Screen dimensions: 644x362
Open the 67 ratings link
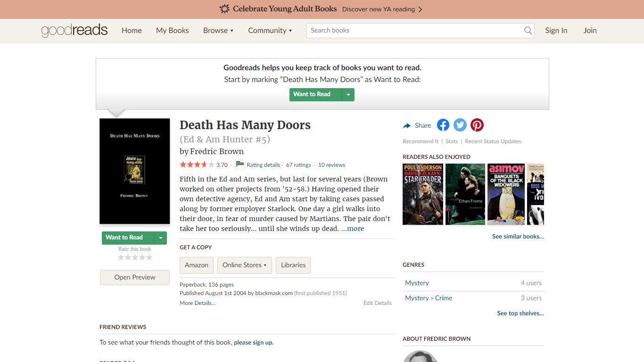point(298,165)
